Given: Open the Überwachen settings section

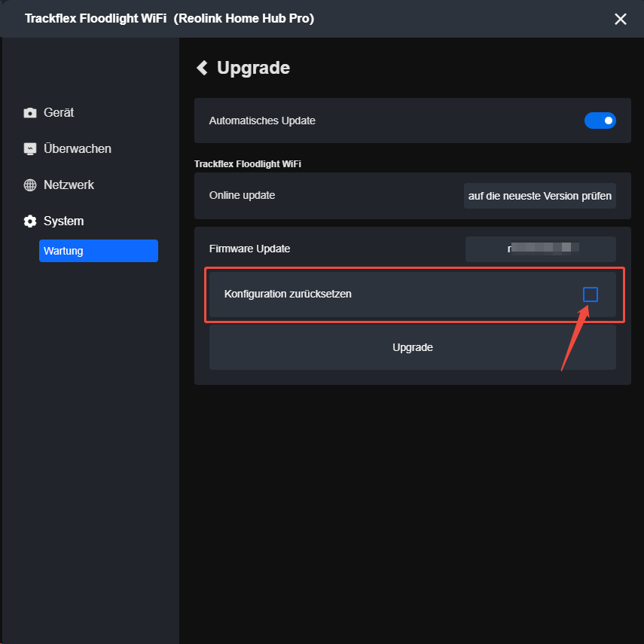Looking at the screenshot, I should [x=78, y=148].
